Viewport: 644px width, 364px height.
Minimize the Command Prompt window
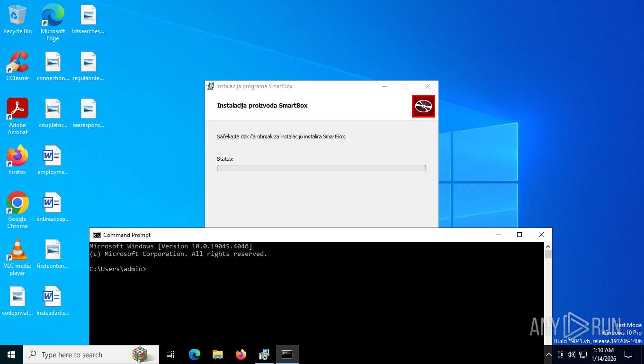498,235
